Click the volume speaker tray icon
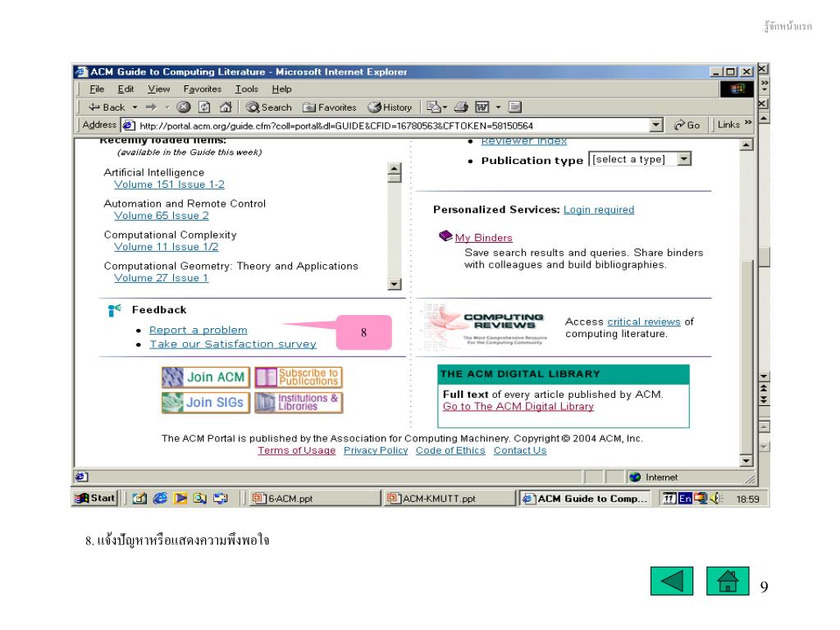Image resolution: width=840 pixels, height=630 pixels. coord(715,498)
